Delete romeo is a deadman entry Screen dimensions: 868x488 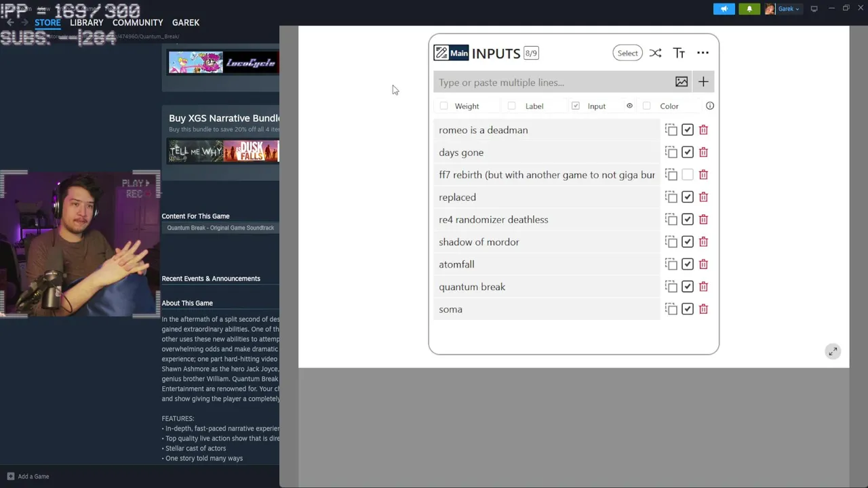703,129
